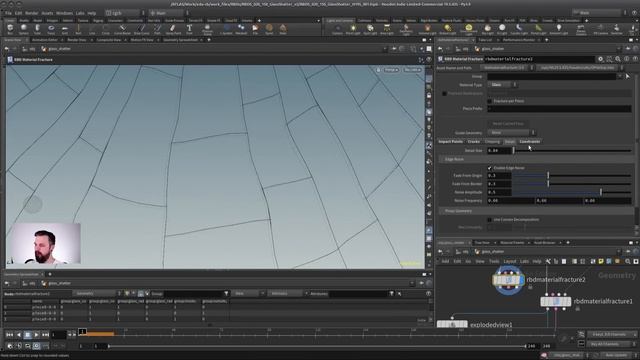This screenshot has width=640, height=360.
Task: Adjust the Fade From Origin slider
Action: coord(572,176)
